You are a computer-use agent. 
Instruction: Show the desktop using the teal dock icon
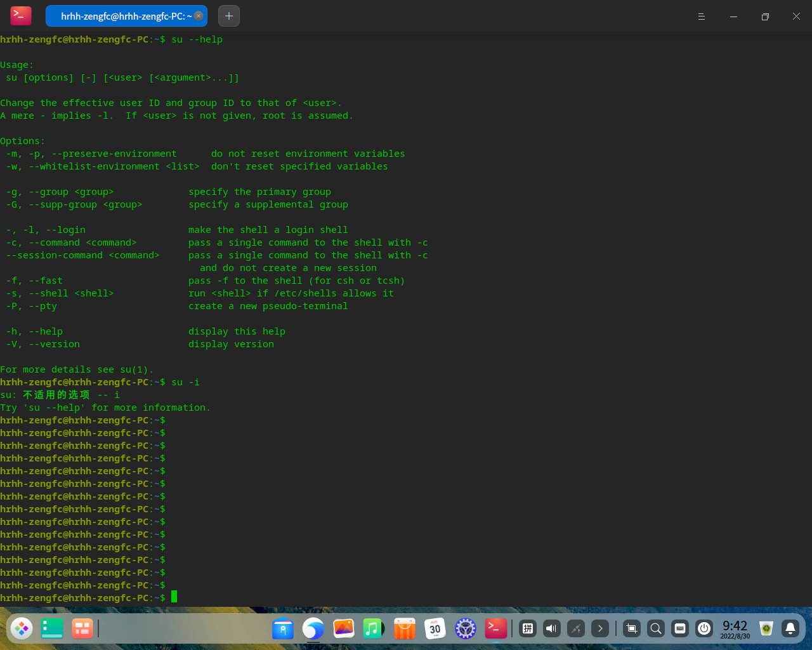(x=52, y=628)
